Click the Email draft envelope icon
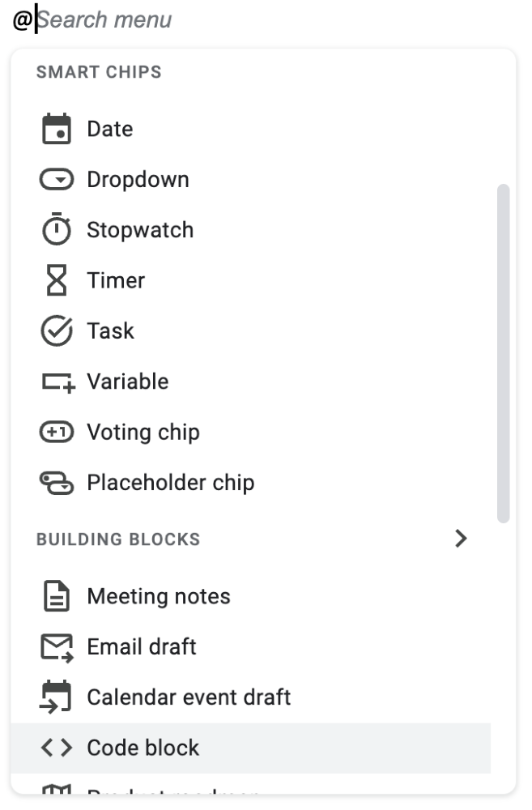This screenshot has height=810, width=532. (57, 647)
